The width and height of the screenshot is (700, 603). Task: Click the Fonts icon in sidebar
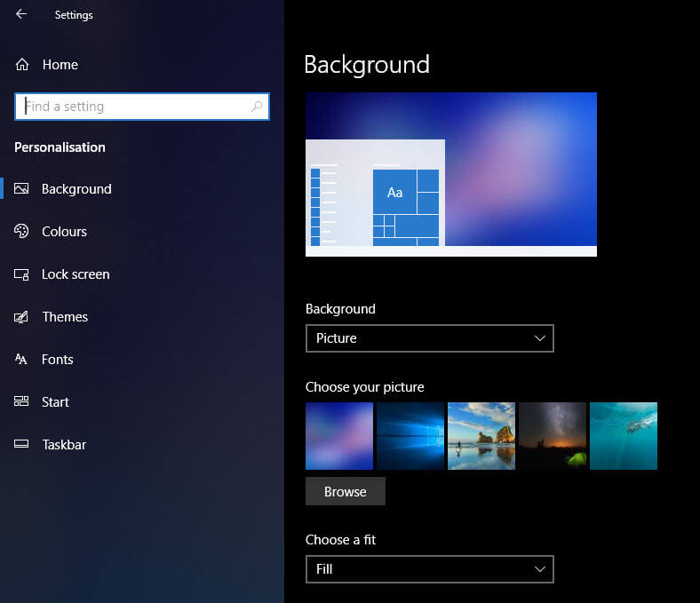tap(22, 360)
